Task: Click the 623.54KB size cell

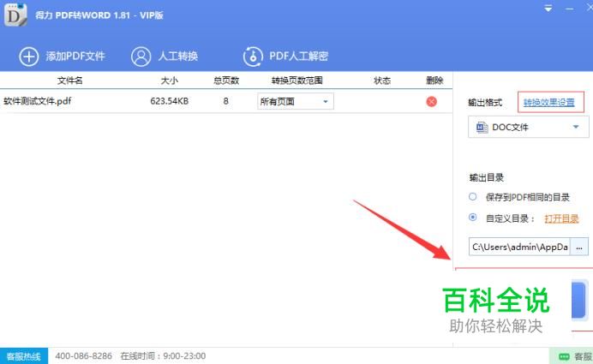Action: click(169, 101)
